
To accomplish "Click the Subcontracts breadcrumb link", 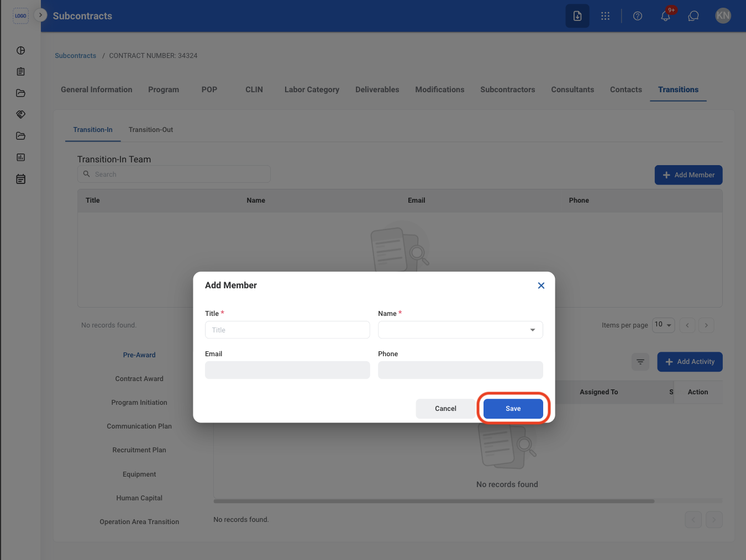I will coord(76,56).
